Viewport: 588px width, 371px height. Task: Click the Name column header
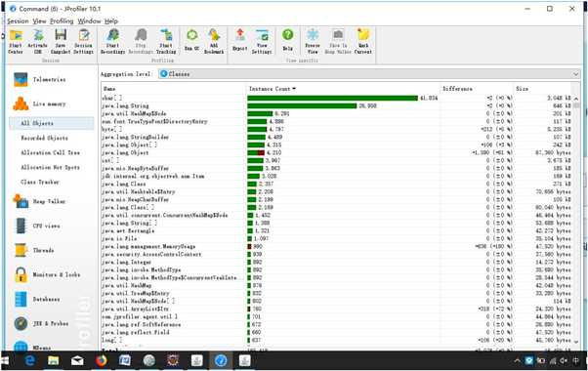point(173,89)
